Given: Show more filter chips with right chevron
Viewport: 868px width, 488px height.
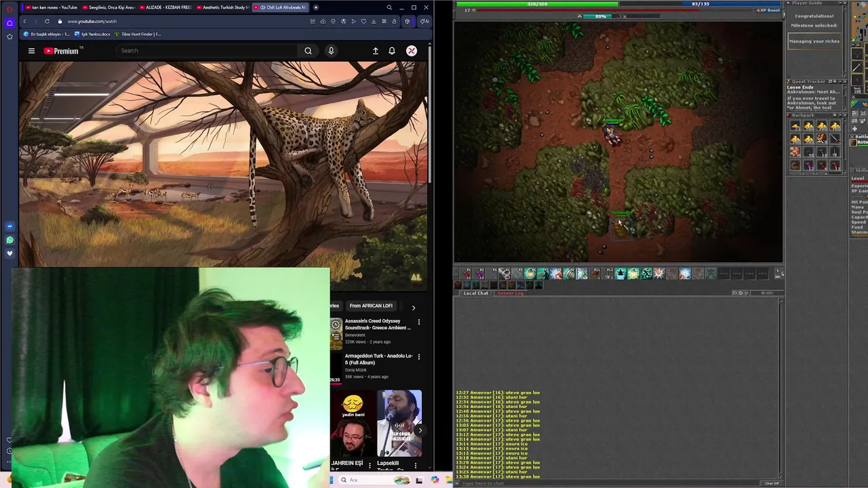Looking at the screenshot, I should coord(414,308).
